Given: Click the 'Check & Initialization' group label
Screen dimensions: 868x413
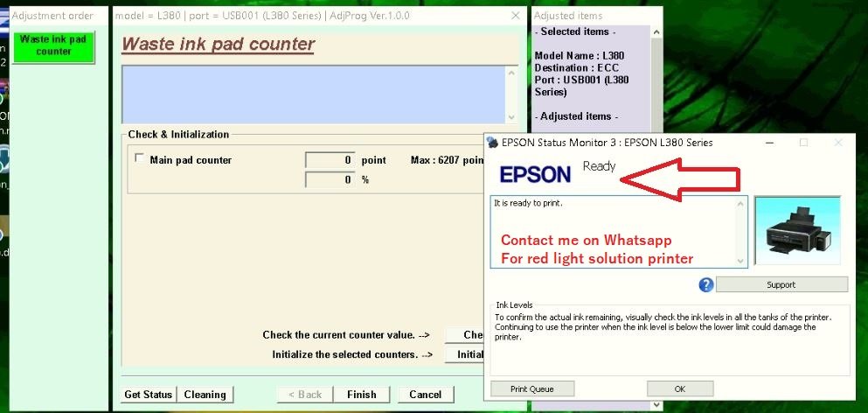Looking at the screenshot, I should pos(178,134).
